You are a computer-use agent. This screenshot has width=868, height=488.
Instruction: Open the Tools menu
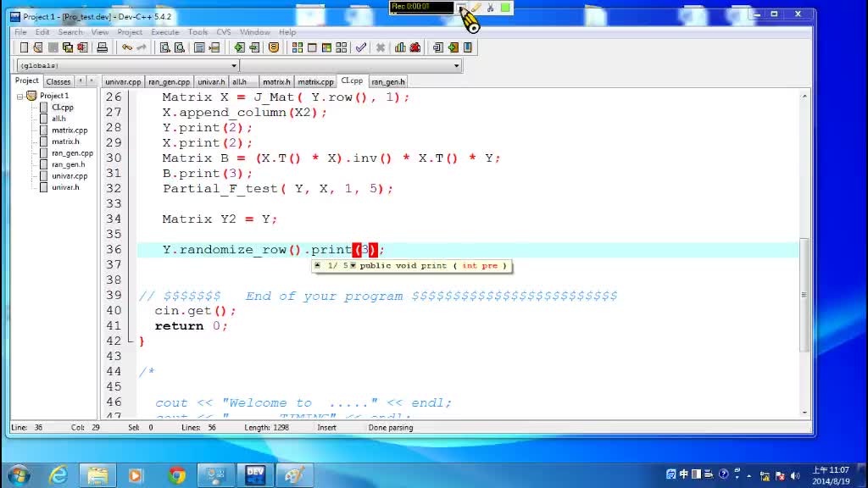[198, 32]
